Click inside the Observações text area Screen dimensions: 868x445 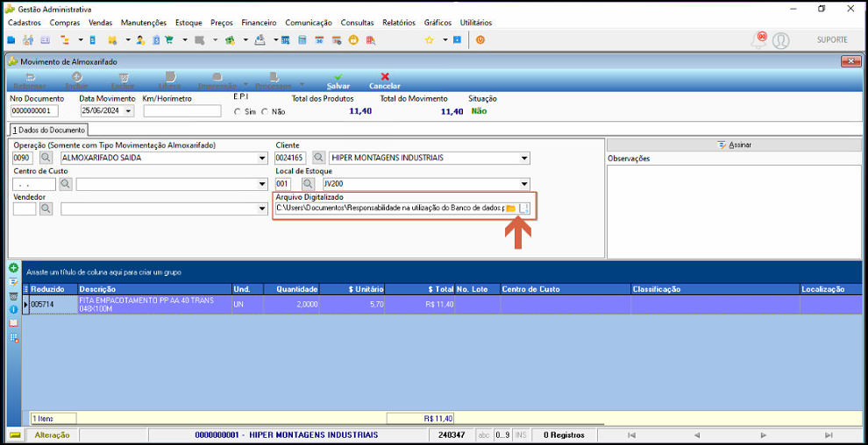coord(734,210)
